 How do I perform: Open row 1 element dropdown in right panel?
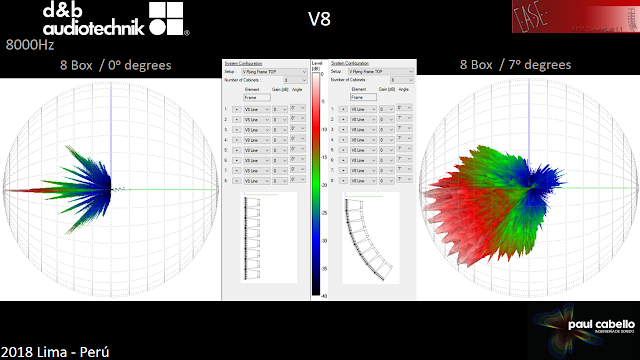coord(363,109)
